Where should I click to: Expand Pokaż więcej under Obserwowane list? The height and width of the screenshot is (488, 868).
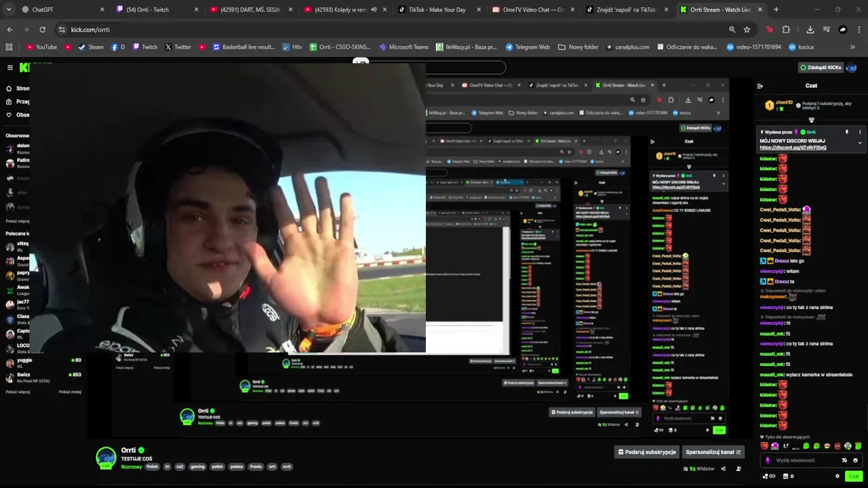[18, 221]
